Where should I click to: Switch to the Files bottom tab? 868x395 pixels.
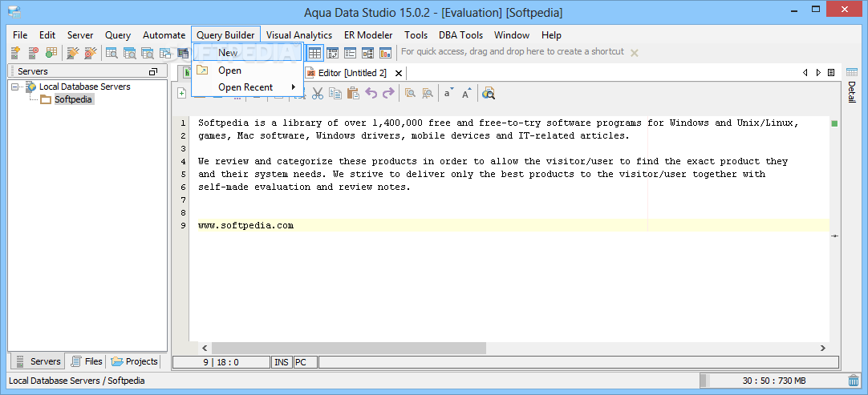[86, 361]
